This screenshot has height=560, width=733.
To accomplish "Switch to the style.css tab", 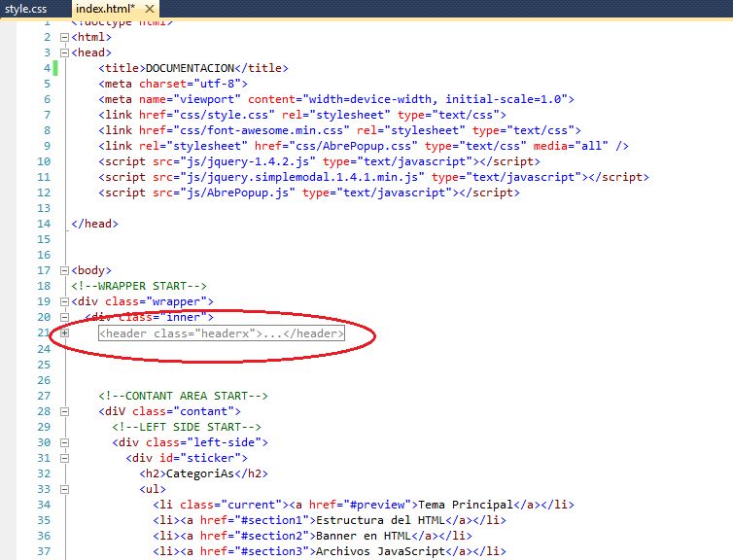I will [25, 9].
